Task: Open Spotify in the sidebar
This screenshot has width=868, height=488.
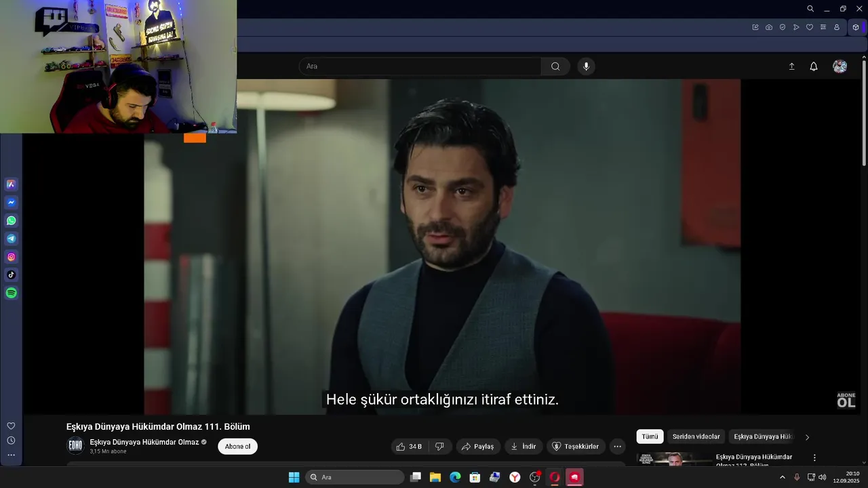Action: point(11,293)
